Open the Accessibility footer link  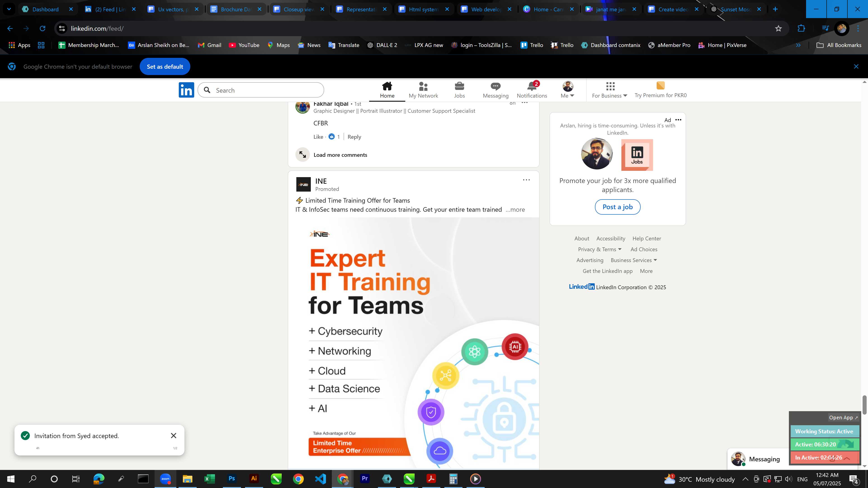click(x=611, y=238)
